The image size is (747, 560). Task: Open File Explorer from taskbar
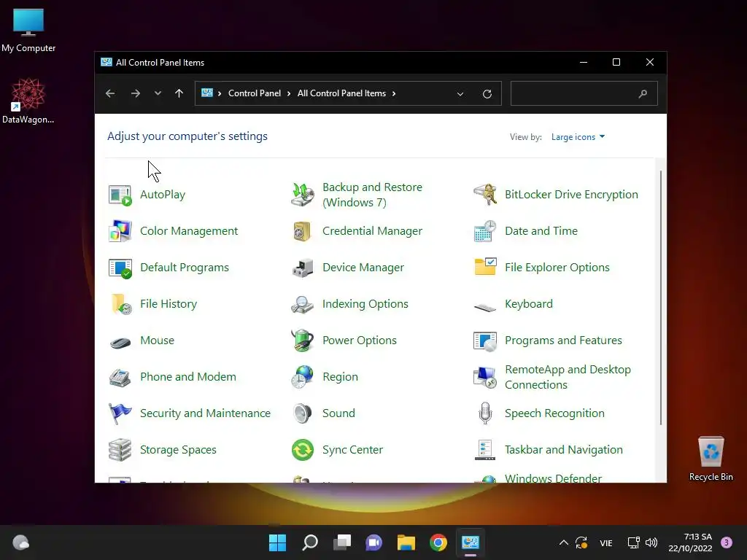click(x=406, y=542)
